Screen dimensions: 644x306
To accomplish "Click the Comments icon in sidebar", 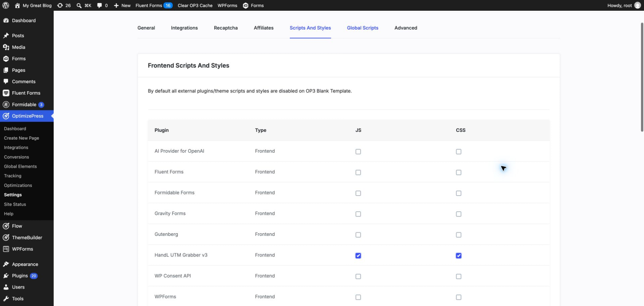I will [x=6, y=81].
